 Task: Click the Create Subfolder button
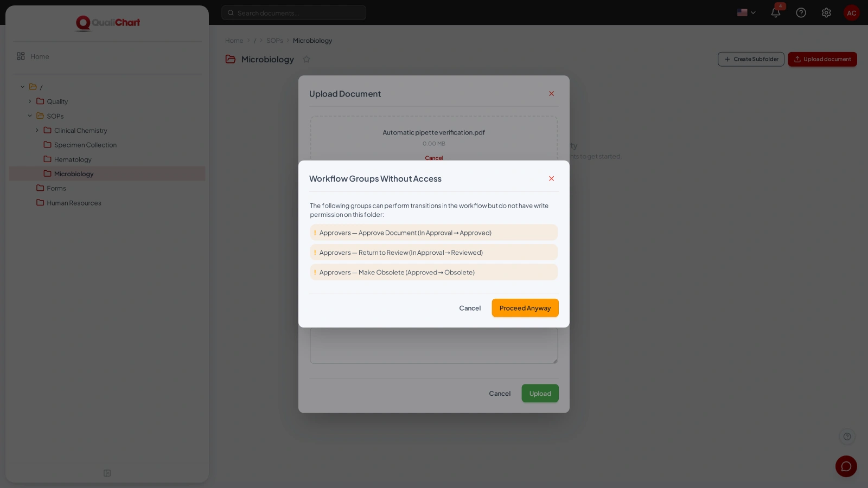[x=751, y=59]
